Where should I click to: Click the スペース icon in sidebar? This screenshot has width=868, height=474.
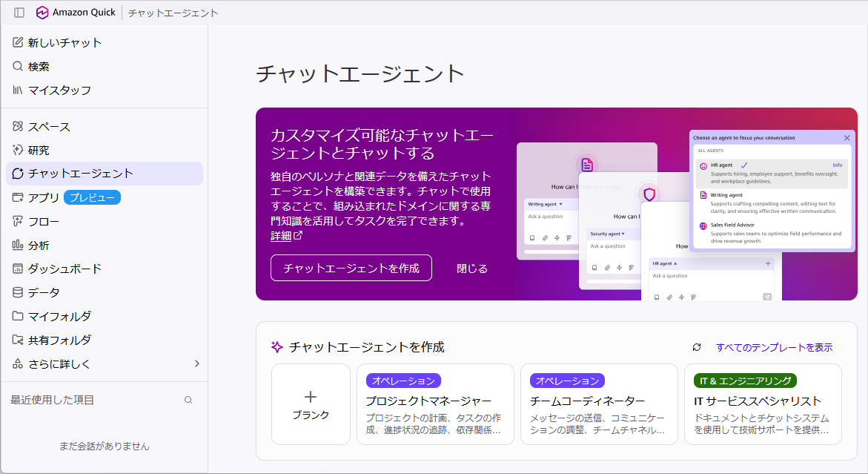coord(18,126)
